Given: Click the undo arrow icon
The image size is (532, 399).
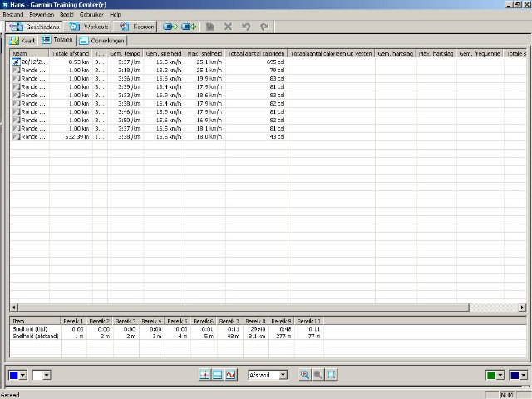Looking at the screenshot, I should (246, 27).
